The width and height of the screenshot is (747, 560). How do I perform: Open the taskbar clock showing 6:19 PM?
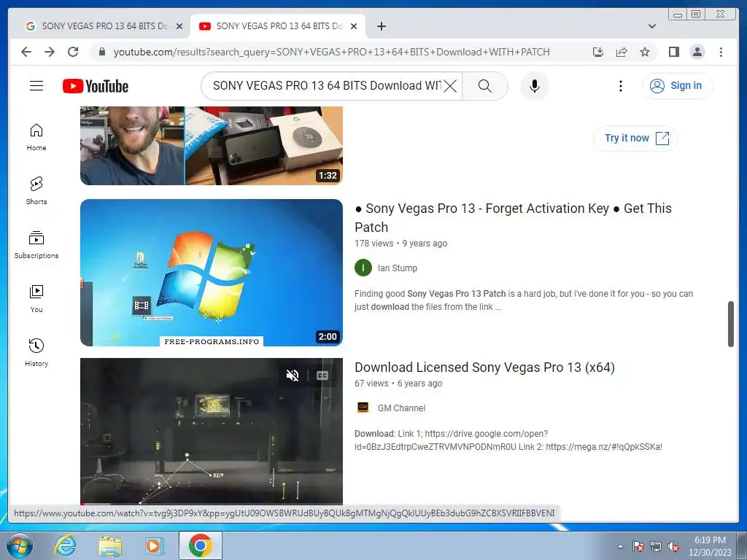[x=710, y=546]
